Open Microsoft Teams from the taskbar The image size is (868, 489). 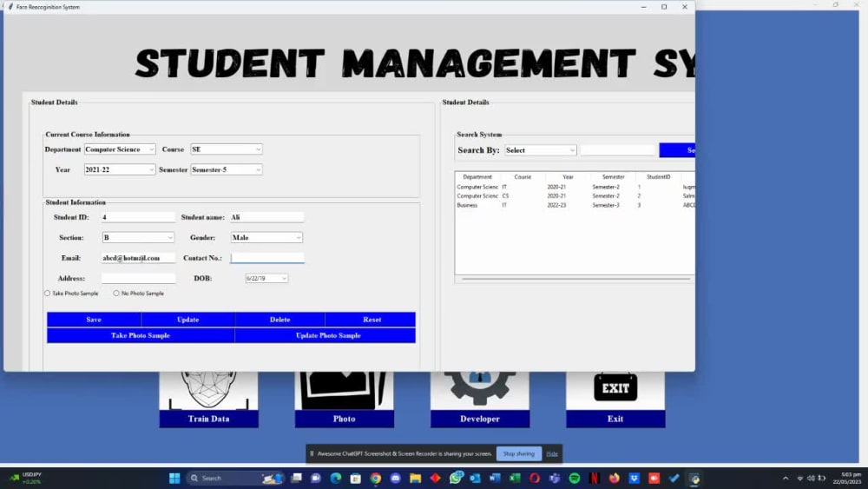tap(554, 478)
